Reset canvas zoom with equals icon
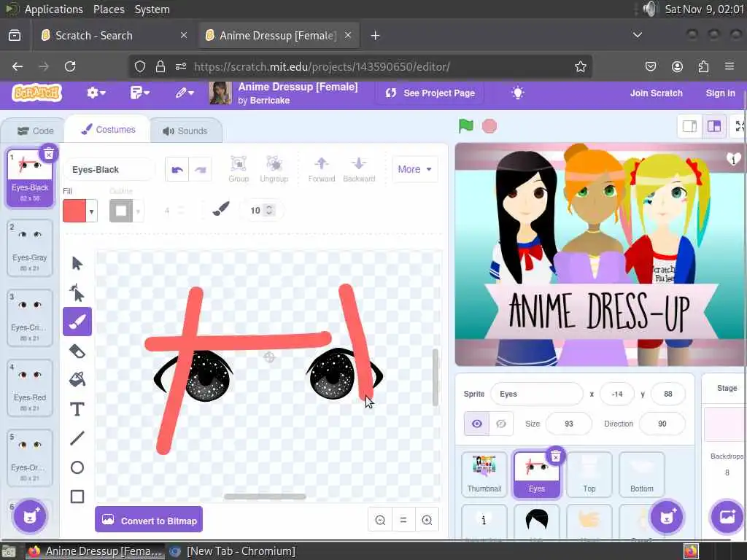This screenshot has height=560, width=747. click(x=403, y=520)
